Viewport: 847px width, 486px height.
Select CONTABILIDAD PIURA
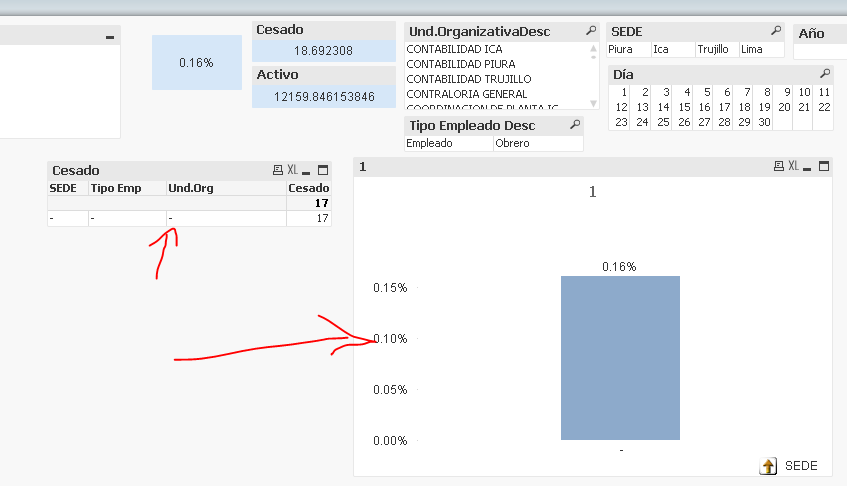click(x=461, y=64)
